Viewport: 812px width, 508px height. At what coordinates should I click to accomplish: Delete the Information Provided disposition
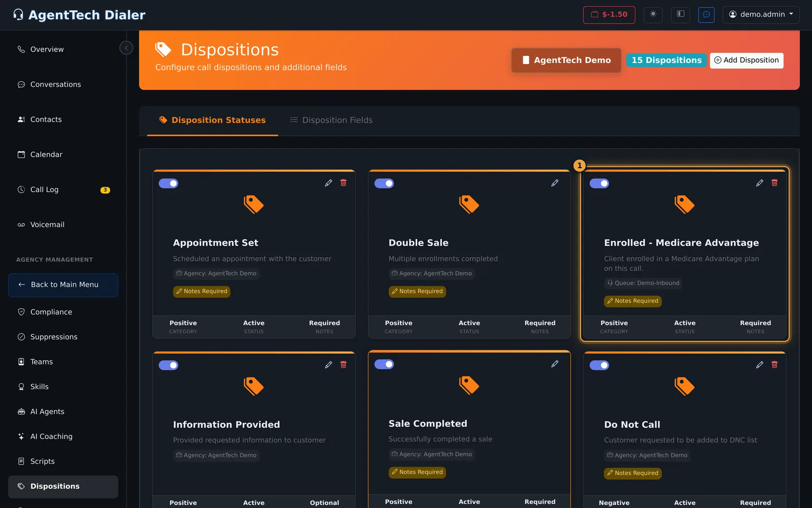(x=344, y=365)
